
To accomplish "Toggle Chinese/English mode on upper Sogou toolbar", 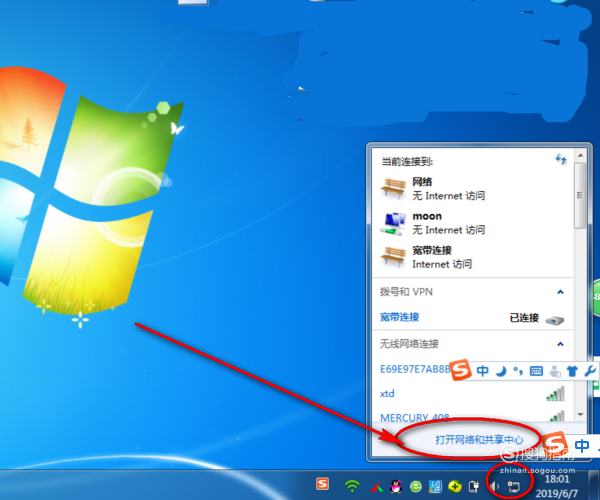I will click(x=483, y=371).
